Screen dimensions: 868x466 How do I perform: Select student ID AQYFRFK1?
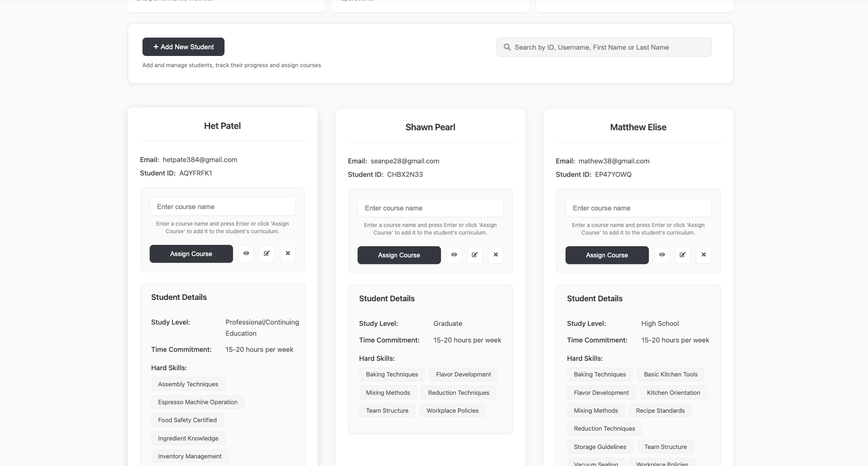tap(195, 173)
